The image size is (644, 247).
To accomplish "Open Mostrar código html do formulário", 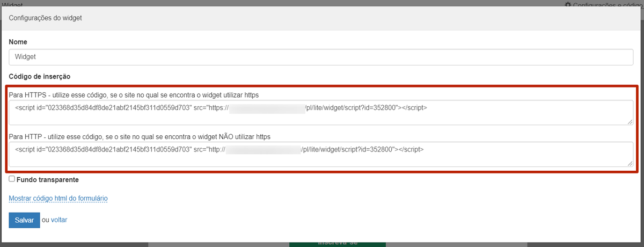I will [58, 199].
